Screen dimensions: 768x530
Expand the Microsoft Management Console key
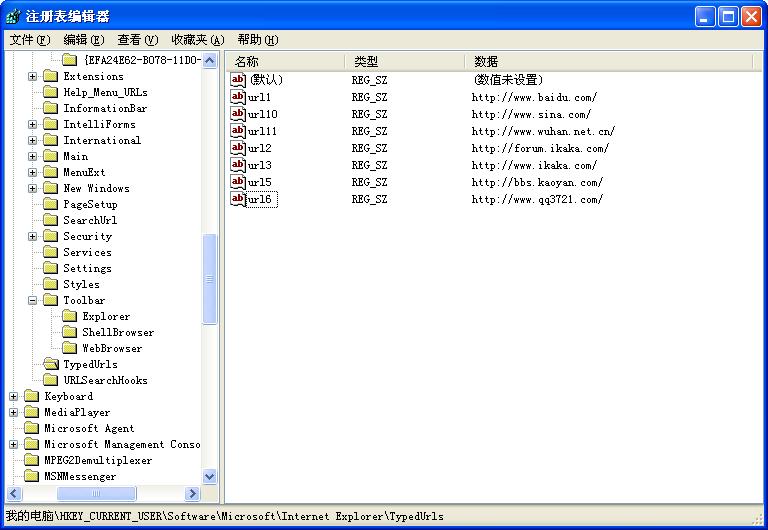click(x=13, y=445)
